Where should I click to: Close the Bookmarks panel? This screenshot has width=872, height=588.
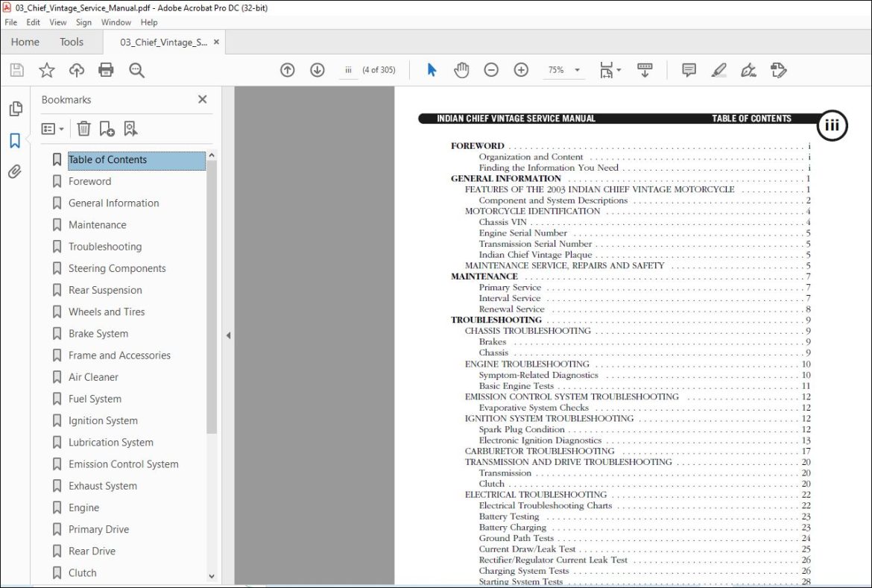(203, 99)
